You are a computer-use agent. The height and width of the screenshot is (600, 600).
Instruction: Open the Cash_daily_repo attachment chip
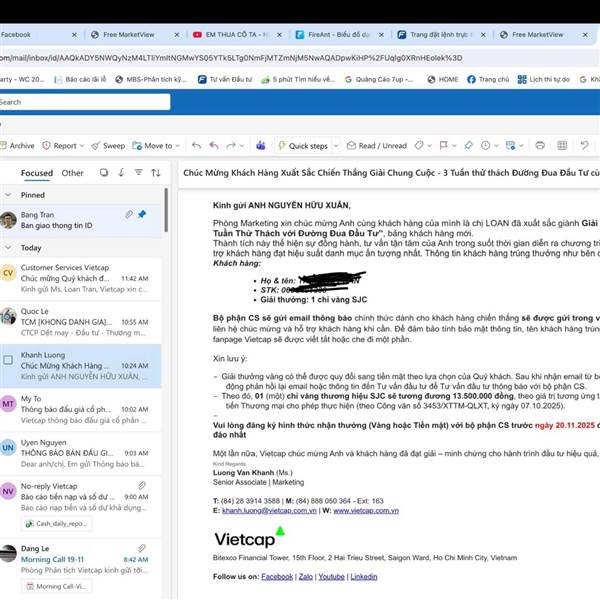(x=57, y=523)
